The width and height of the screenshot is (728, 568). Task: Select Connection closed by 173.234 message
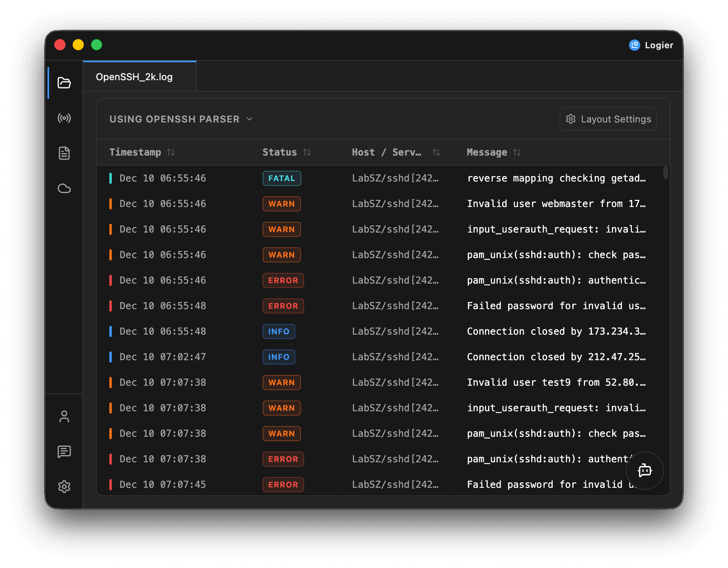pos(556,331)
